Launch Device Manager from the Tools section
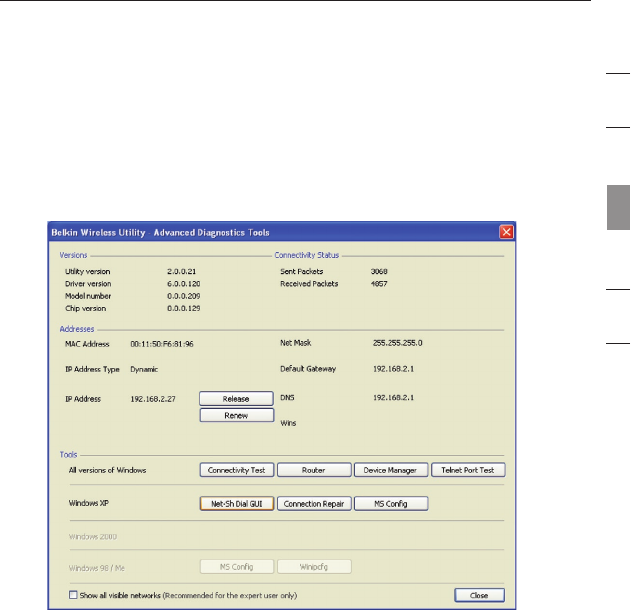Image resolution: width=631 pixels, height=610 pixels. (391, 470)
